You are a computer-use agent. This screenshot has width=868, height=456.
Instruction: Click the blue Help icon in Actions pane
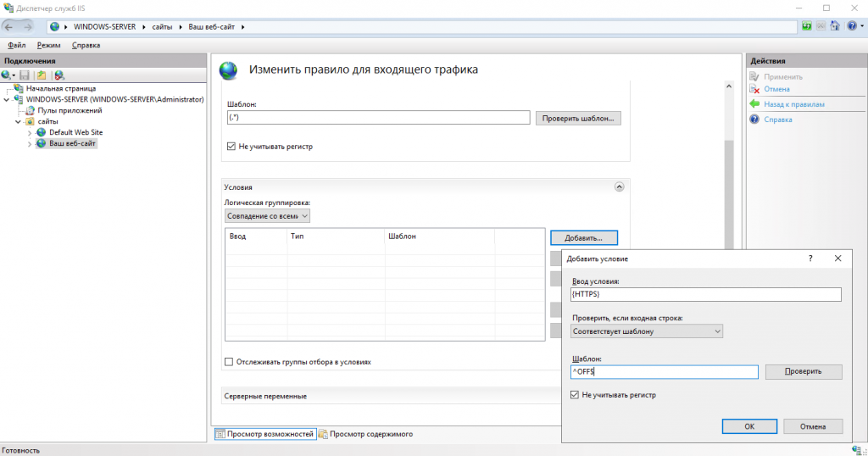[754, 119]
